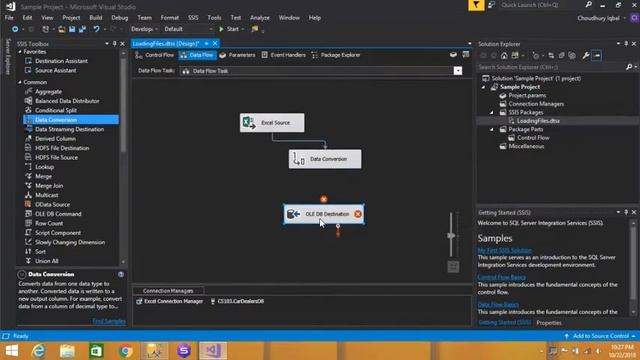This screenshot has width=640, height=360.
Task: Switch to the Control Flow tab
Action: (155, 55)
